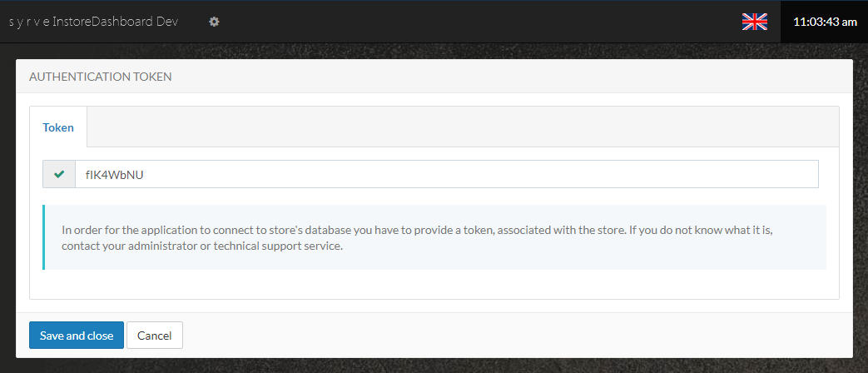Image resolution: width=868 pixels, height=373 pixels.
Task: Click the dark background below the dialog
Action: pyautogui.click(x=433, y=366)
